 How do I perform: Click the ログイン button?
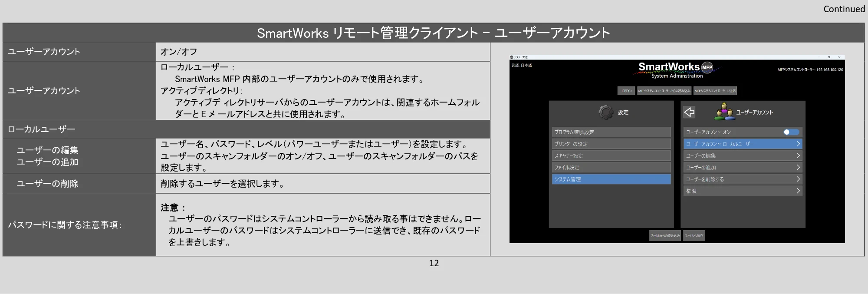[626, 91]
